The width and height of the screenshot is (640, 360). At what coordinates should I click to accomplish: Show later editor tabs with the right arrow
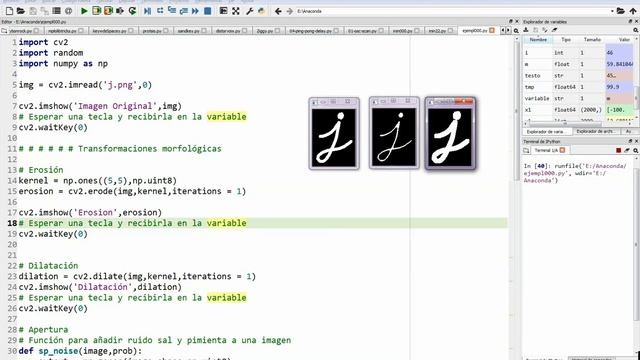click(x=508, y=31)
